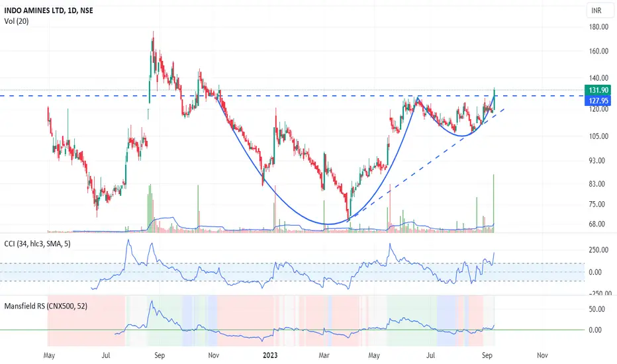Click the 131.90 current price tag
The width and height of the screenshot is (617, 364).
(598, 90)
